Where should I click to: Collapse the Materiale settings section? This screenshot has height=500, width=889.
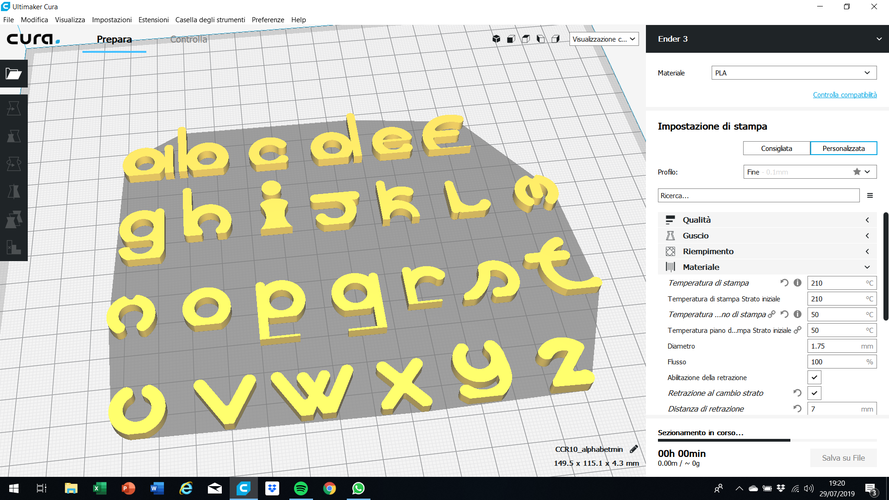click(768, 267)
